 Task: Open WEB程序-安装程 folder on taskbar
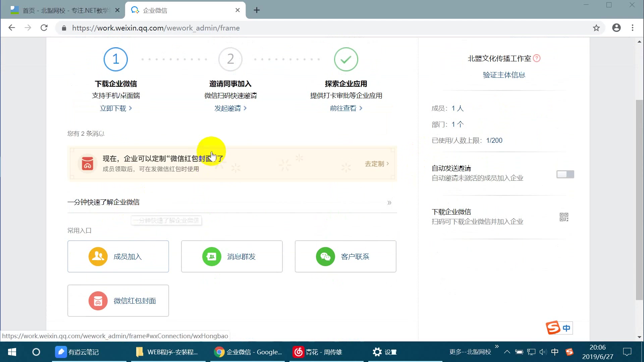(168, 352)
